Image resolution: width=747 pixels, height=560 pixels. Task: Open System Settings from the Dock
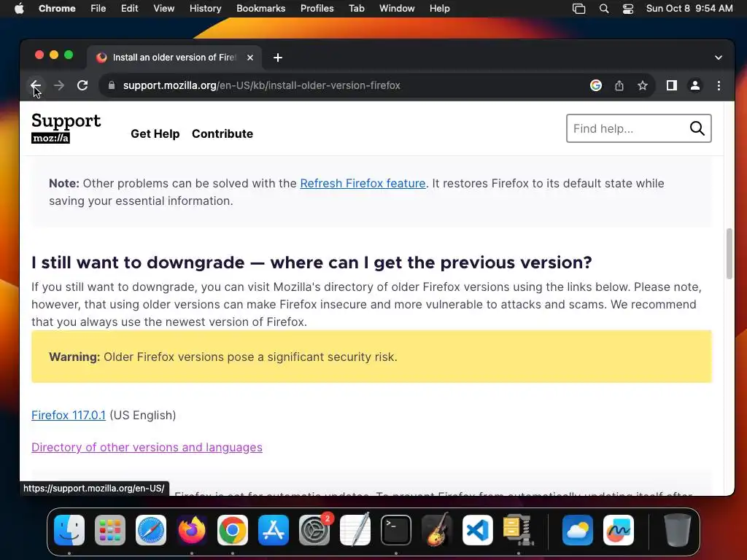314,530
